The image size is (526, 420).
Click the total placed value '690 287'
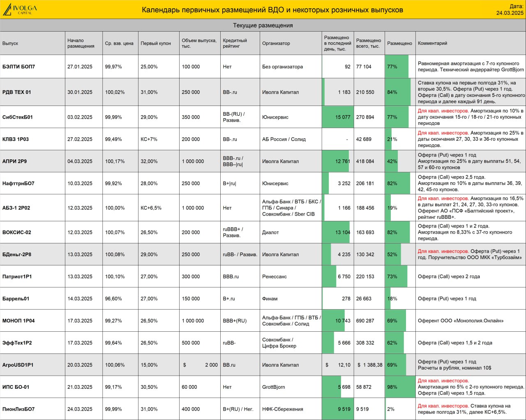[365, 321]
